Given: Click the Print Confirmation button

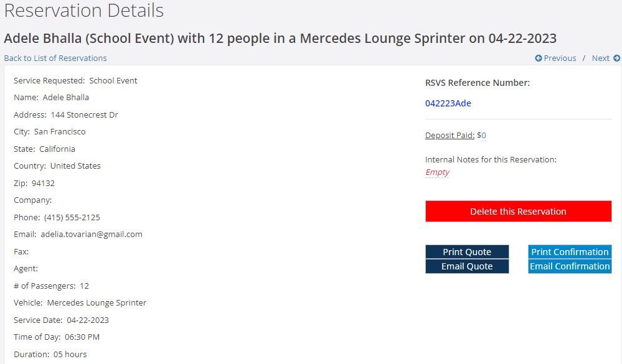Looking at the screenshot, I should 570,252.
